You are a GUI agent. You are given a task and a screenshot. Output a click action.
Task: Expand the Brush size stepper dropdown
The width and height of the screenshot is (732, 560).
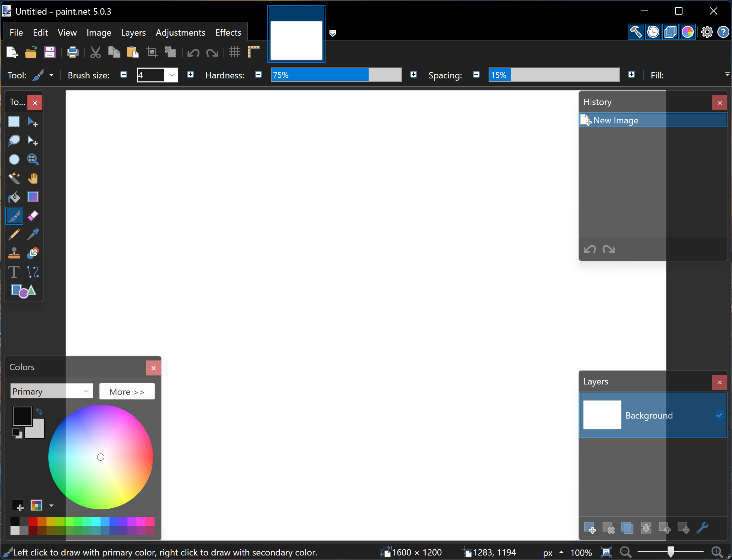[x=171, y=75]
